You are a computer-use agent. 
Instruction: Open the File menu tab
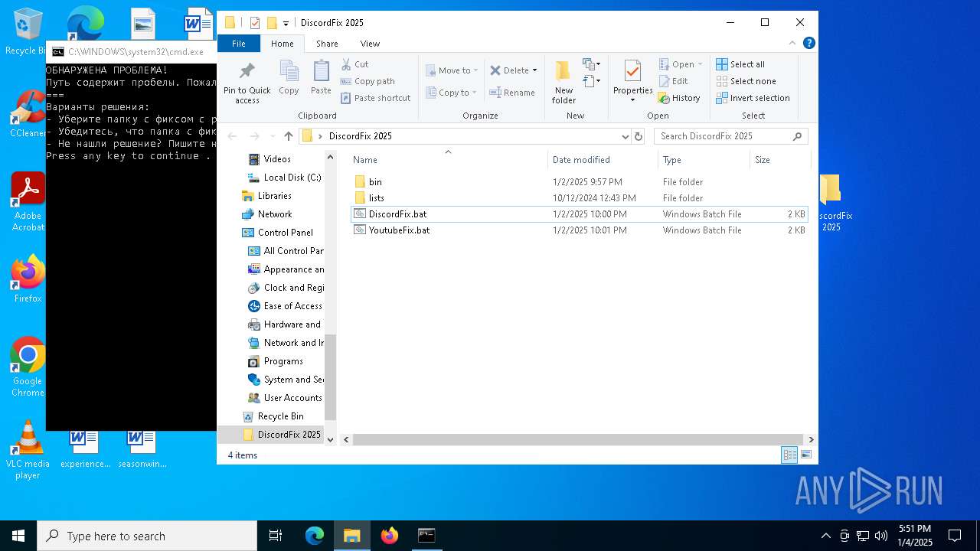click(239, 44)
